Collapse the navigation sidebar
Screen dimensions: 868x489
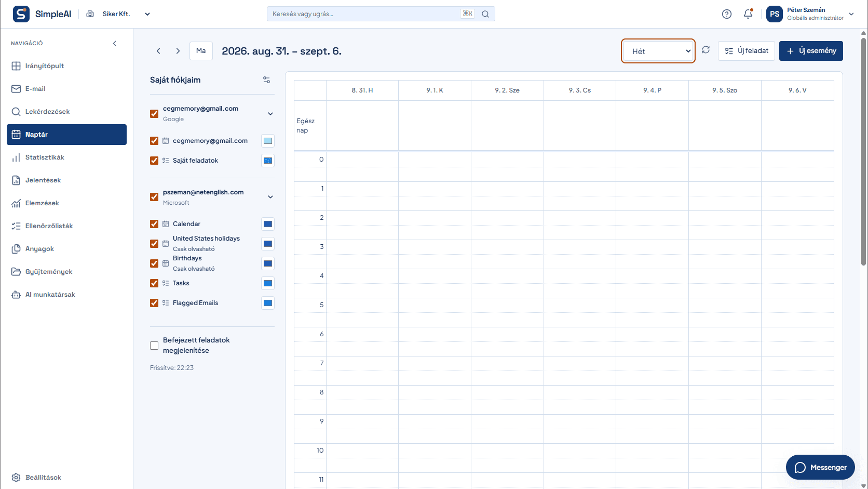point(115,43)
